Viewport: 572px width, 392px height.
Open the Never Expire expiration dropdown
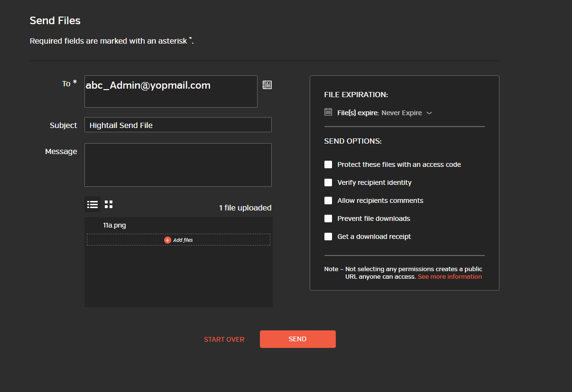click(x=406, y=113)
